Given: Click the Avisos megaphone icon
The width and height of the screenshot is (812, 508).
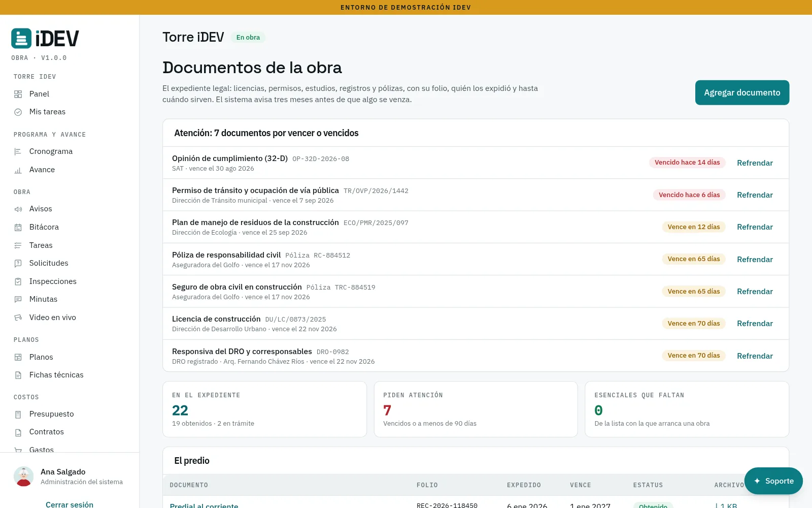Looking at the screenshot, I should coord(18,209).
